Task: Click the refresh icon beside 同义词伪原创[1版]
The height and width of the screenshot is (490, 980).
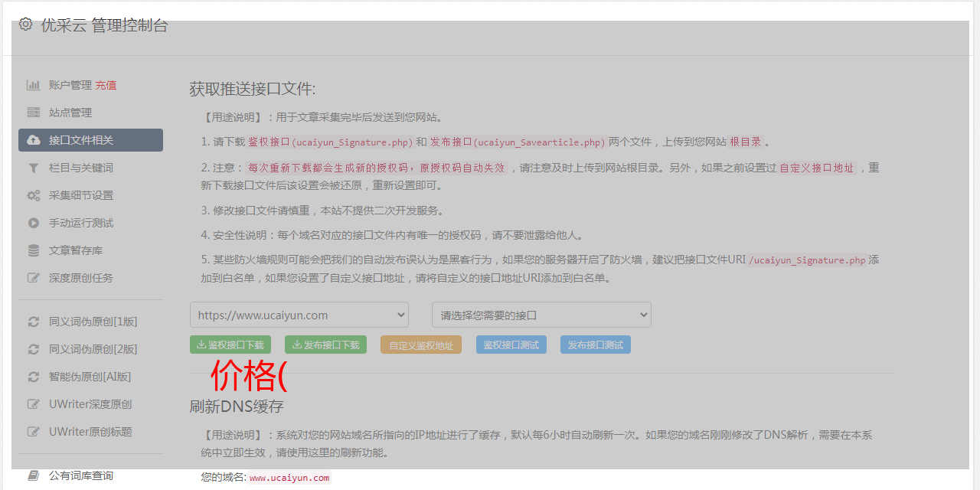Action: pos(34,322)
